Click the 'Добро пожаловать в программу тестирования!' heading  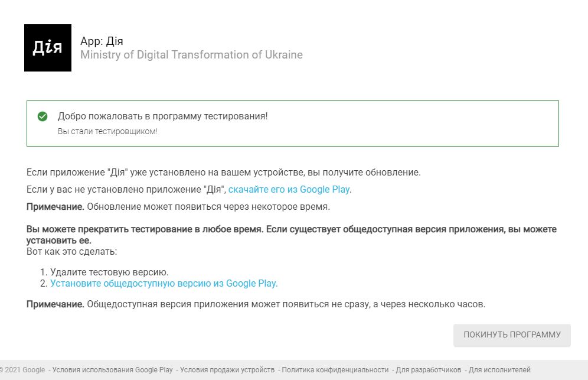[162, 116]
